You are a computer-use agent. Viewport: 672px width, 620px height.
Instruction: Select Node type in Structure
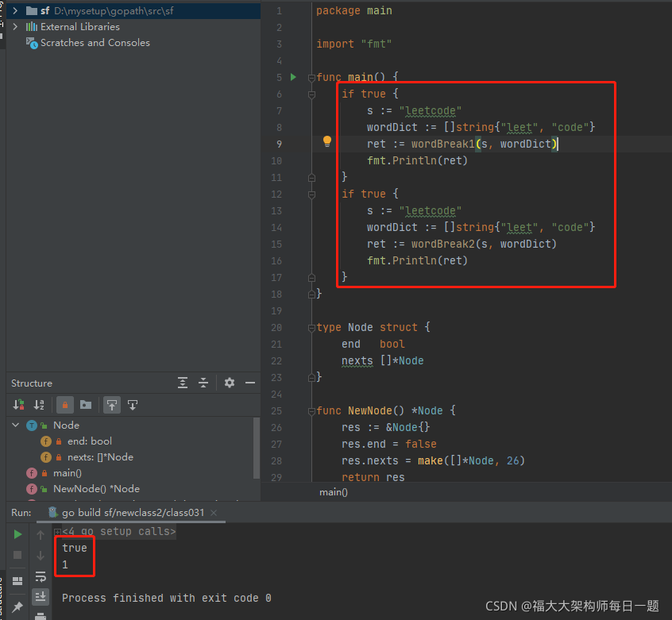66,426
